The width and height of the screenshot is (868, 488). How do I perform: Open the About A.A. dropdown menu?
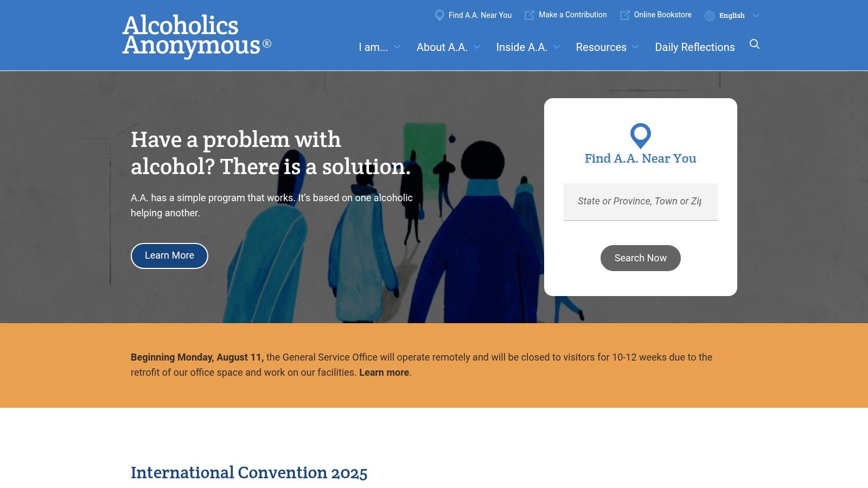pos(442,47)
